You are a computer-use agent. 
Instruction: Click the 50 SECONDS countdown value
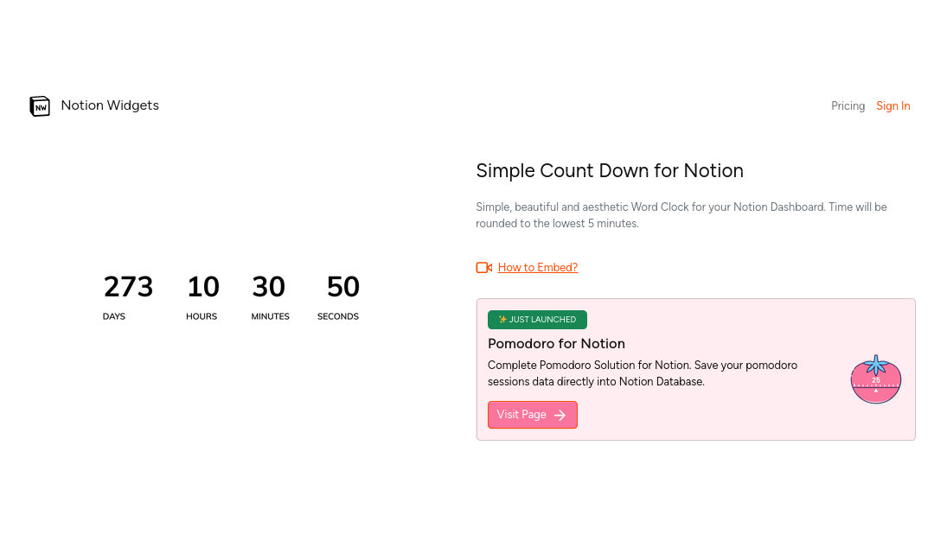[x=342, y=286]
